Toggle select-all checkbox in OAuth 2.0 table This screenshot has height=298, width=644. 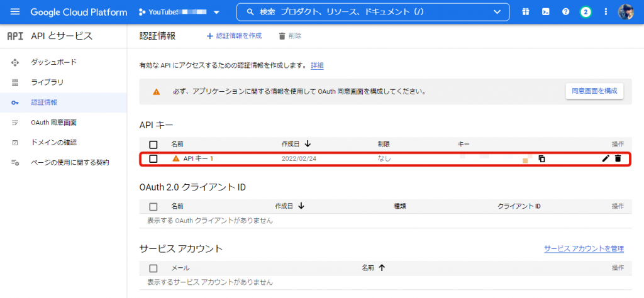point(153,206)
